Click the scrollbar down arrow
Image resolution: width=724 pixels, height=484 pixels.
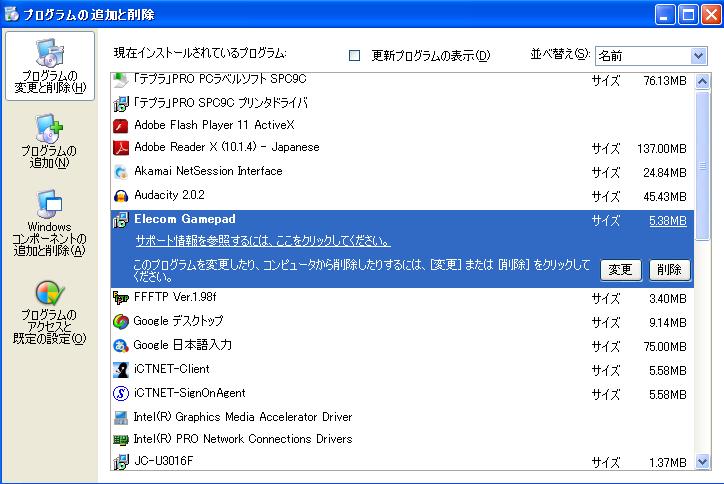(x=702, y=461)
